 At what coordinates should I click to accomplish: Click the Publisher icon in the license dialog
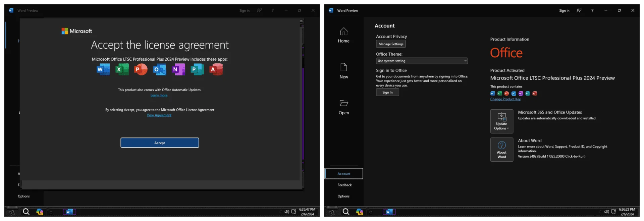coord(197,69)
